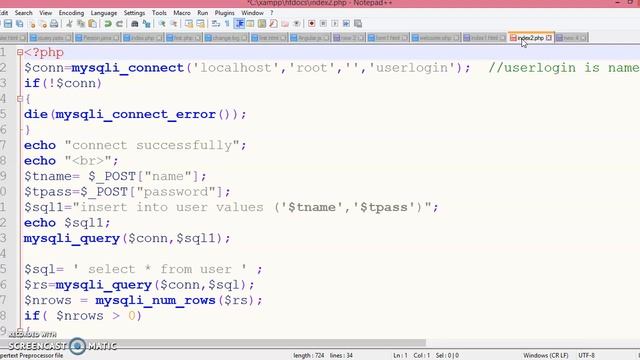Click the '$nrows = mysqli_num_rows($rs);' line

143,300
